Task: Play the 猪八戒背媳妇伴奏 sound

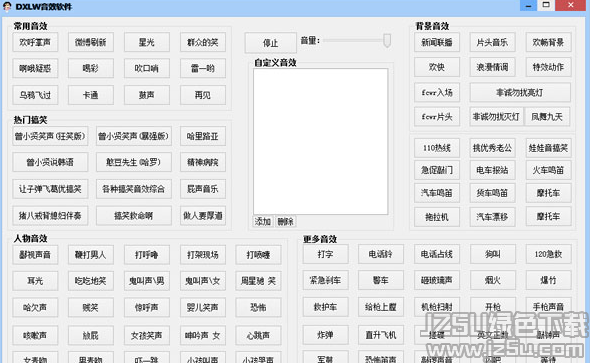Action: pos(50,216)
